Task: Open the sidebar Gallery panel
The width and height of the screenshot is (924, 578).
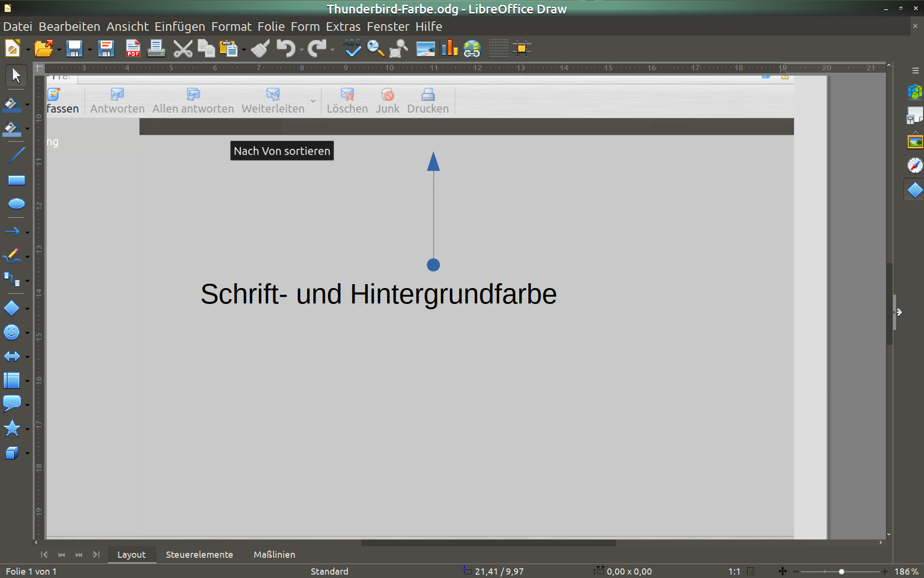Action: click(x=914, y=142)
